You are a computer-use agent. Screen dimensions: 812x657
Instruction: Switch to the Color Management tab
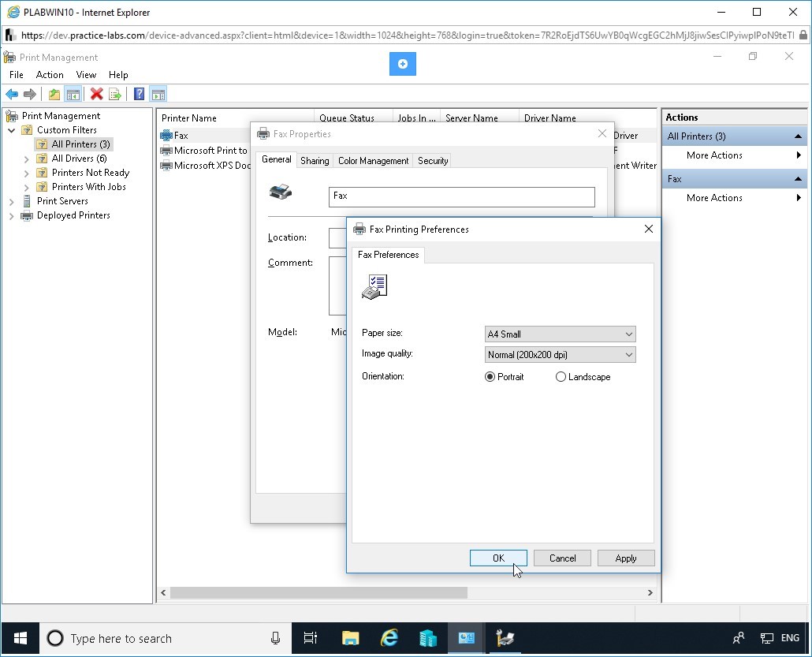374,161
